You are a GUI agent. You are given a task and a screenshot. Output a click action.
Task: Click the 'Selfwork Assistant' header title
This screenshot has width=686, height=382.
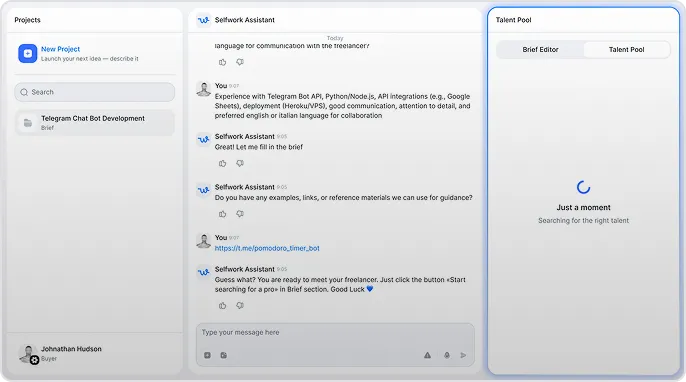tap(245, 20)
